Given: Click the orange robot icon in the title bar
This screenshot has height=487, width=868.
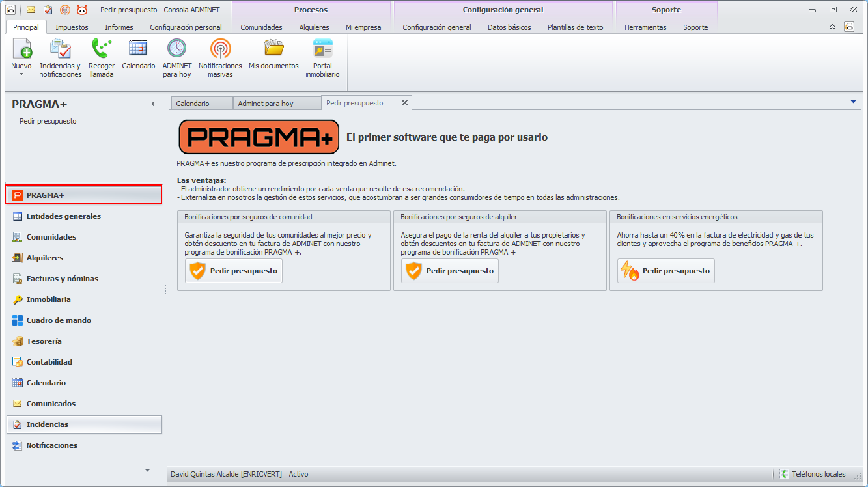Looking at the screenshot, I should tap(82, 10).
